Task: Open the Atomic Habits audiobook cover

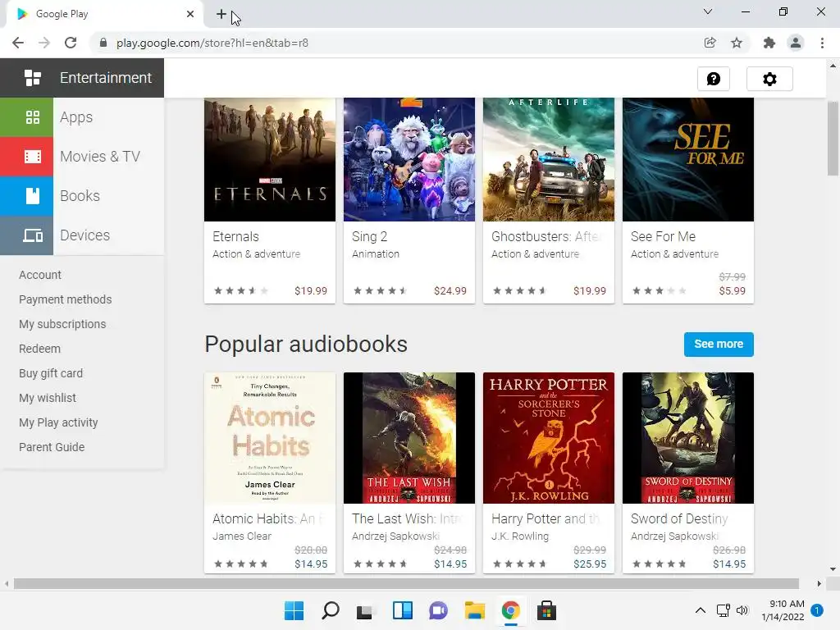Action: point(269,438)
